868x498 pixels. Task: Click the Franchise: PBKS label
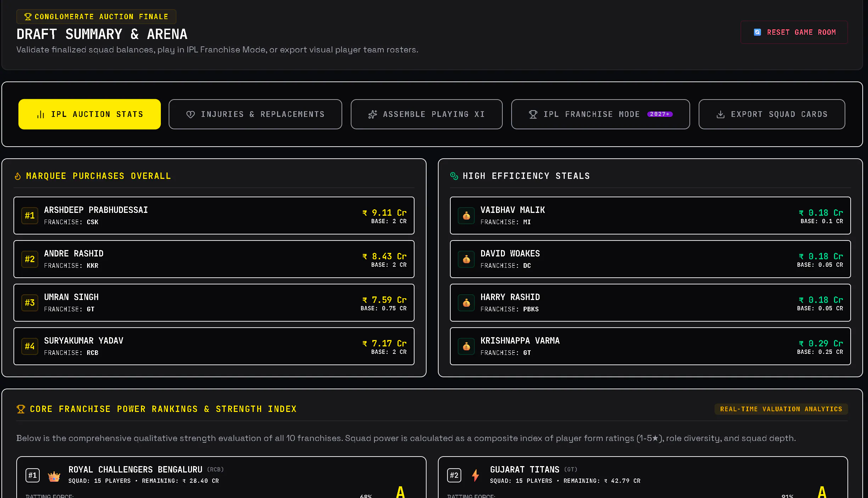[509, 309]
